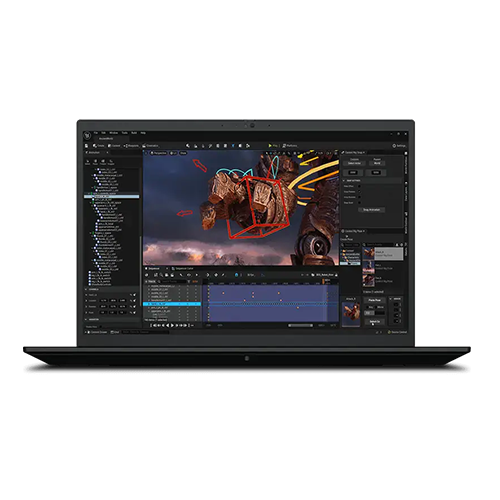This screenshot has height=500, width=500.
Task: Open the Content Drawer in the status bar
Action: 97,332
